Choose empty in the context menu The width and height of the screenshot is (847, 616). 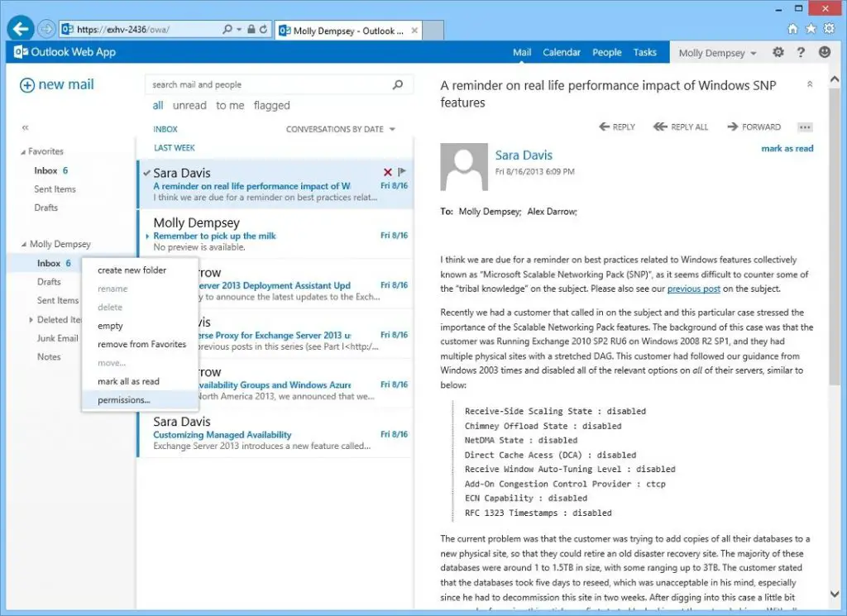pyautogui.click(x=110, y=326)
